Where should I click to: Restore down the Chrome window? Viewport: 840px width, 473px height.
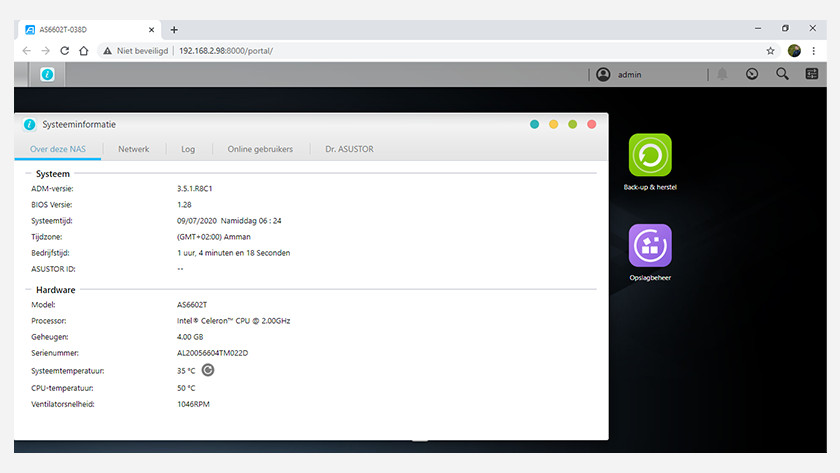pos(785,28)
